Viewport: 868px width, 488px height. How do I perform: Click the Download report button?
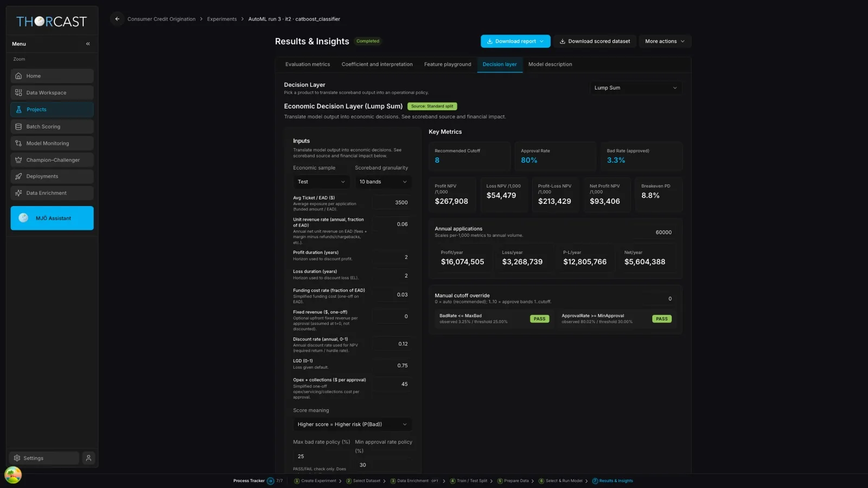point(515,41)
